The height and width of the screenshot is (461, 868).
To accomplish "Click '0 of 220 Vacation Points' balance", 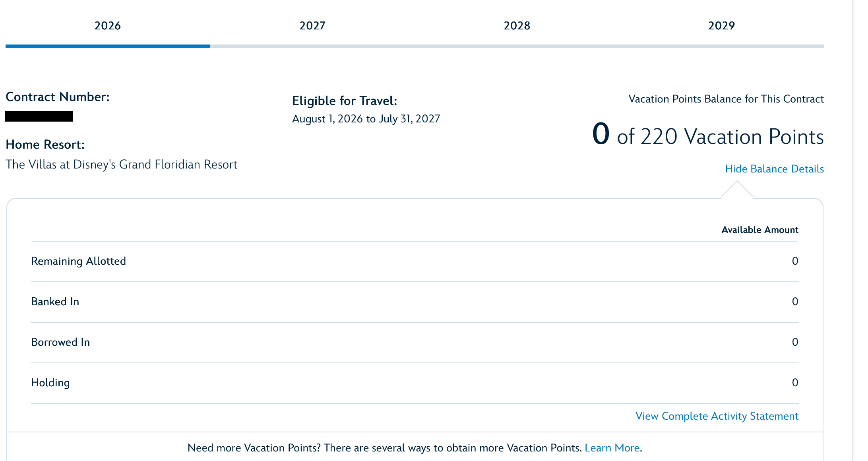I will (x=708, y=135).
